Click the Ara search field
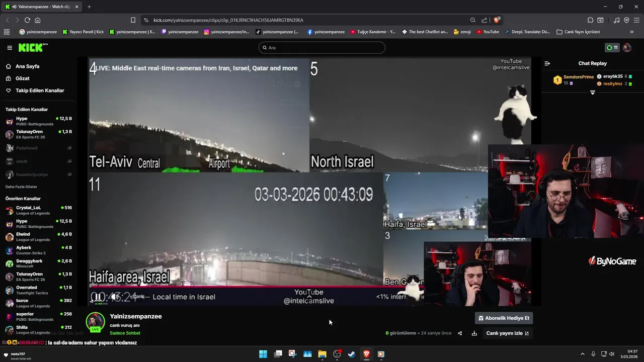The image size is (644, 362). pos(322,48)
